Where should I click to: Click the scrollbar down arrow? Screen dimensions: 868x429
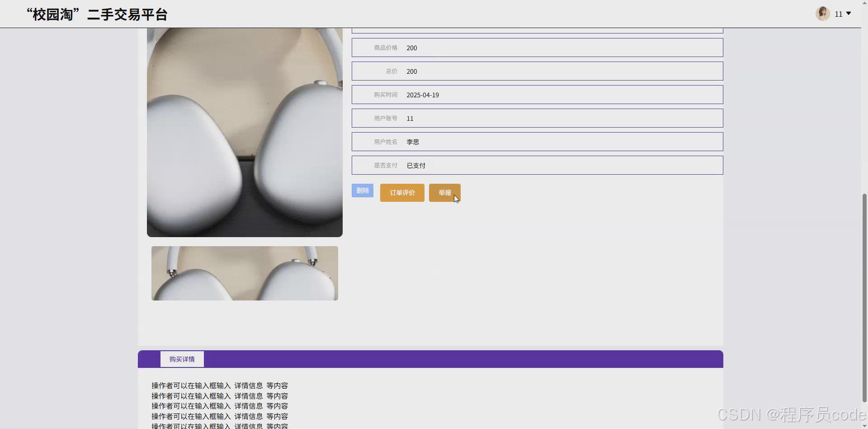pyautogui.click(x=864, y=425)
